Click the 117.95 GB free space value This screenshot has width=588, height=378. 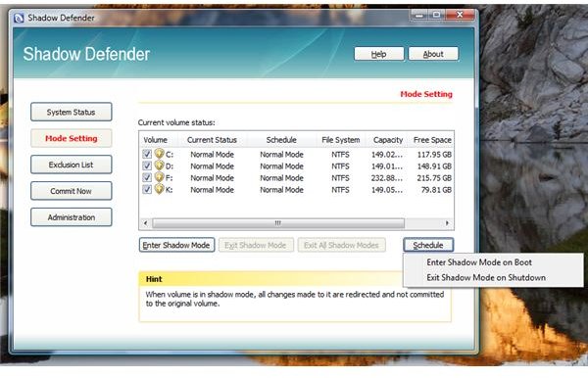[434, 155]
